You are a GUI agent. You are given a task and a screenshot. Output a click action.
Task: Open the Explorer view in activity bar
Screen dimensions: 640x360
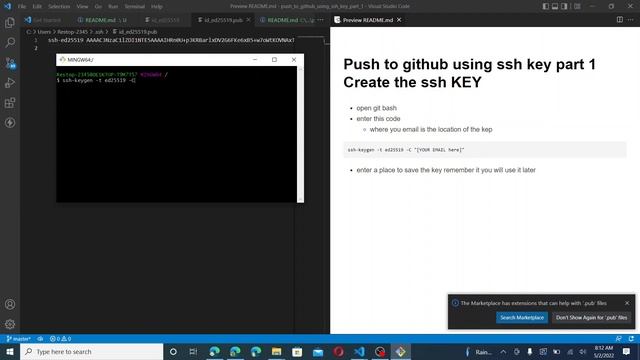10,22
